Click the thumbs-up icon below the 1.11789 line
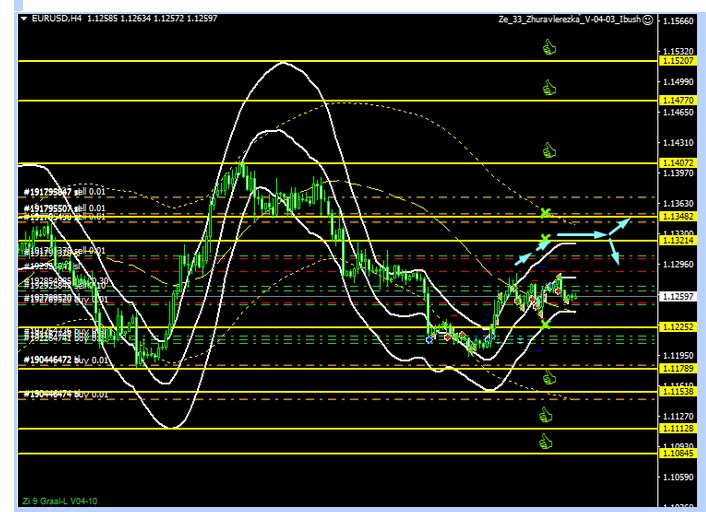706x512 pixels. [548, 378]
